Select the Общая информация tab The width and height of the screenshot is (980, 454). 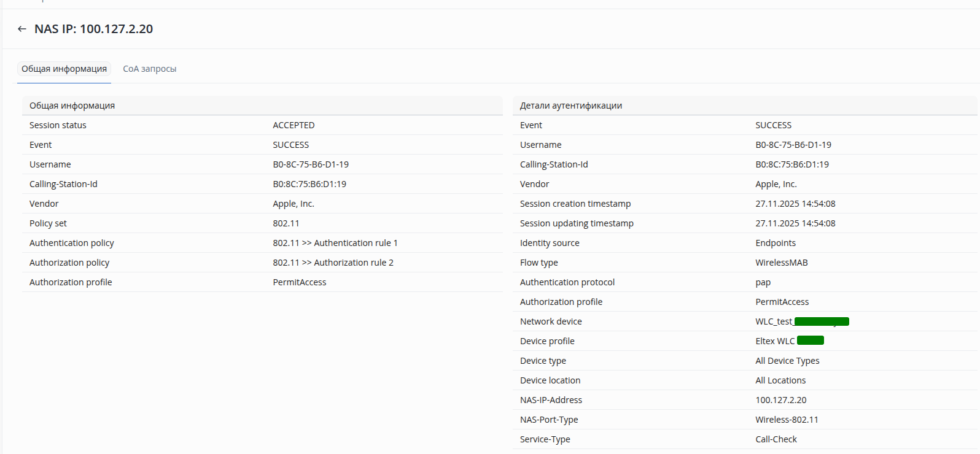click(64, 69)
